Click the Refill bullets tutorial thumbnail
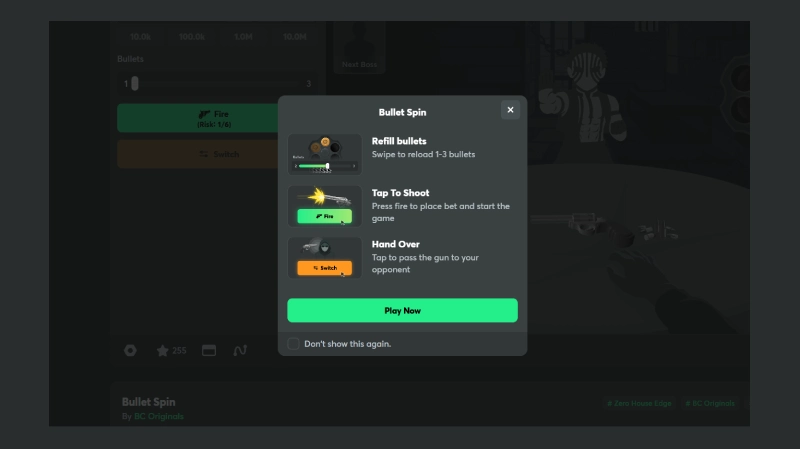The image size is (800, 449). click(x=324, y=154)
